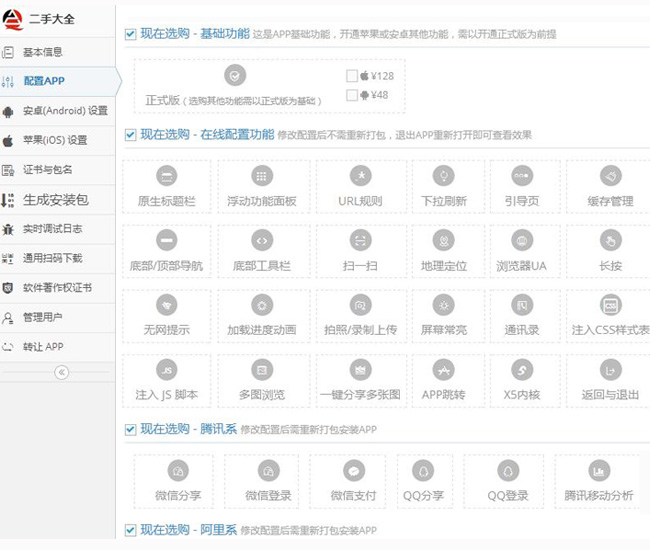Open the 注入 JS 脚本 icon
650x550 pixels.
click(x=167, y=370)
